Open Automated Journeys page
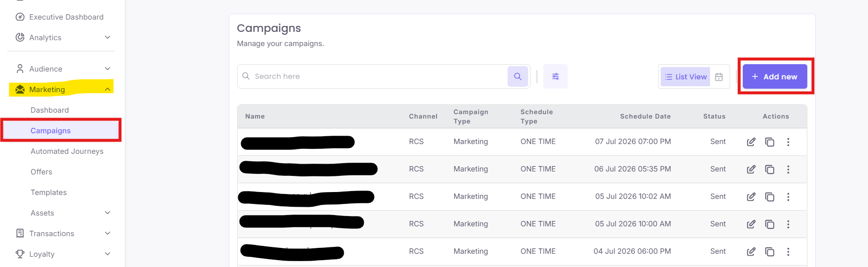868x267 pixels. 67,151
